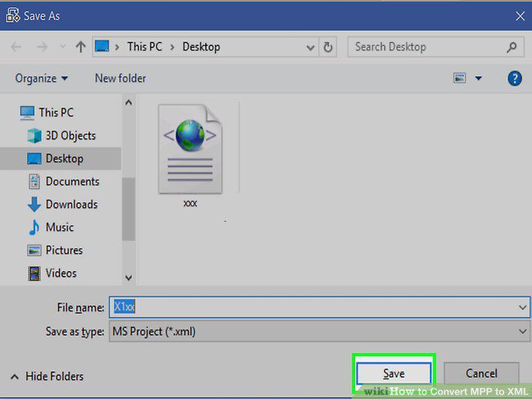Refresh the Desktop folder listing
This screenshot has width=532, height=399.
pyautogui.click(x=327, y=47)
